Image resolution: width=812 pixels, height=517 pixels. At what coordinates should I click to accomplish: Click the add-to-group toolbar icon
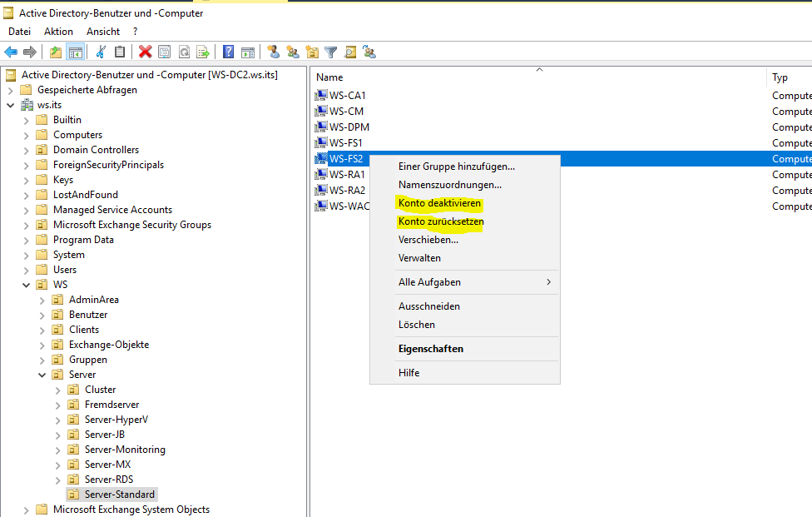click(369, 52)
